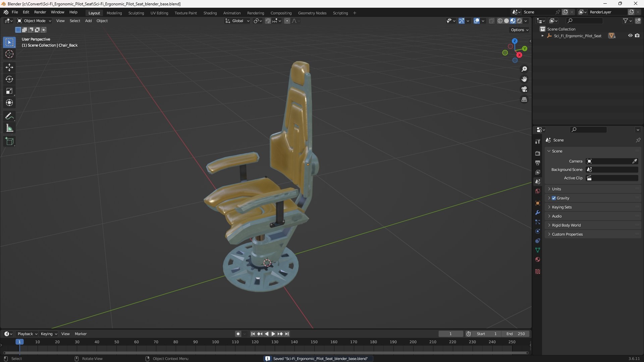Open the Material properties tab icon

click(x=538, y=259)
